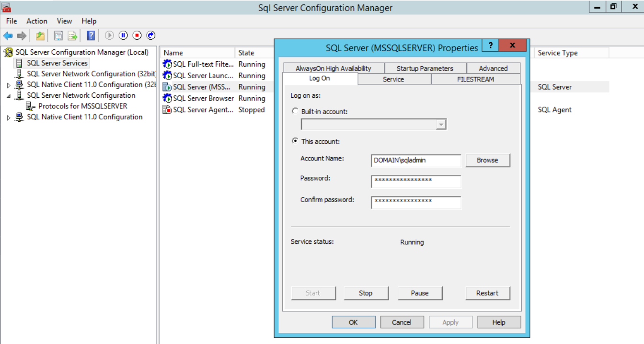Click into the Password field
644x344 pixels.
click(x=416, y=181)
